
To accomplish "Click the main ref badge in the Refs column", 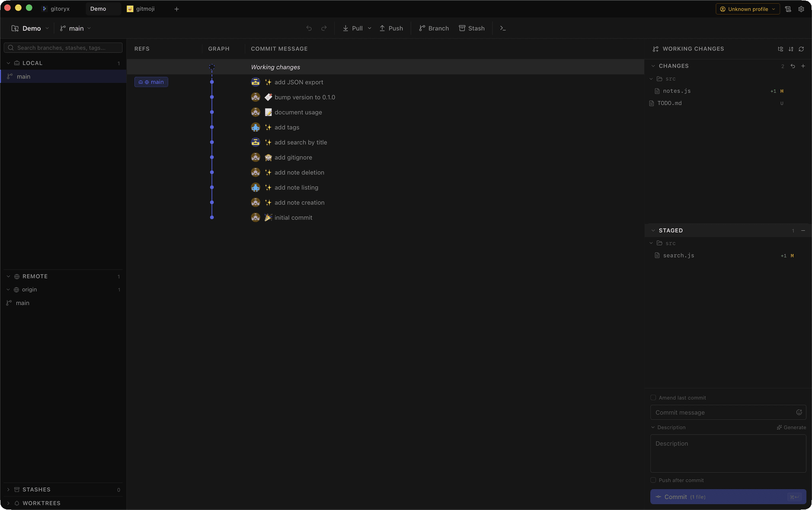I will click(151, 82).
